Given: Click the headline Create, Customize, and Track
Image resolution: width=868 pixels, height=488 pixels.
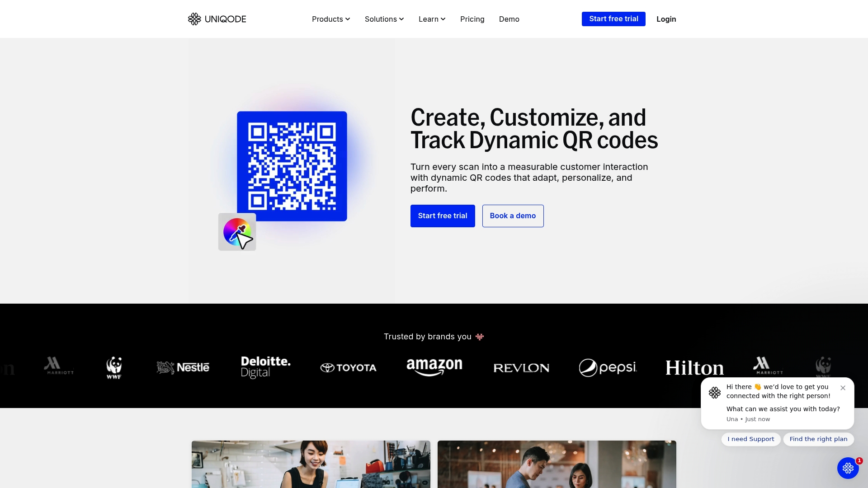Looking at the screenshot, I should point(534,129).
